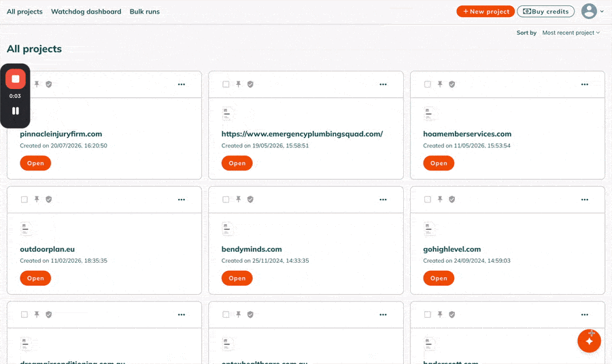The image size is (612, 364).
Task: Click shield icon on pinnacleinjuryfirm.com card
Action: [49, 84]
